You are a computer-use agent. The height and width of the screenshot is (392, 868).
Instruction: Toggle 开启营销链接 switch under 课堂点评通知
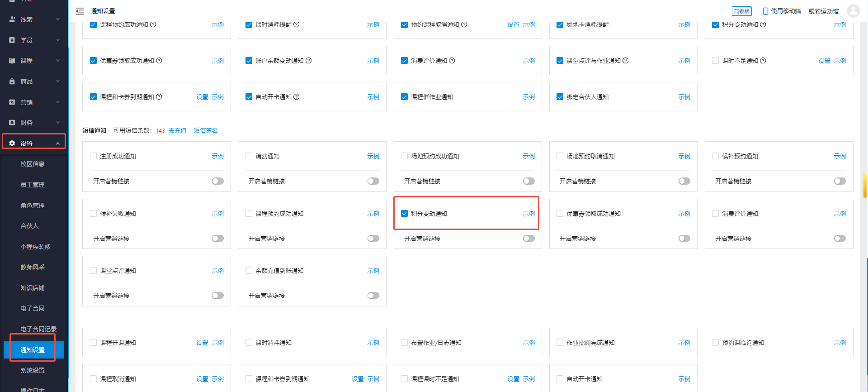click(x=217, y=296)
